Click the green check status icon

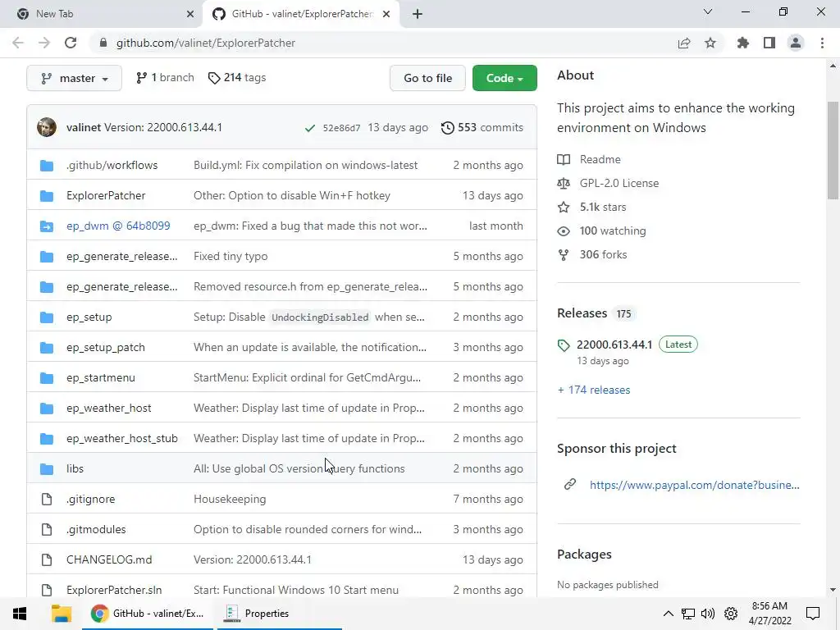point(309,128)
